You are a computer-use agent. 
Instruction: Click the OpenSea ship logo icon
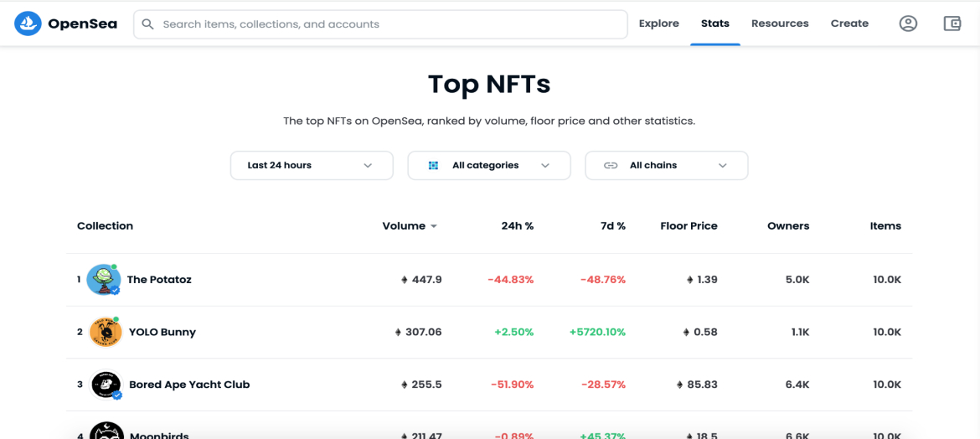pos(28,23)
